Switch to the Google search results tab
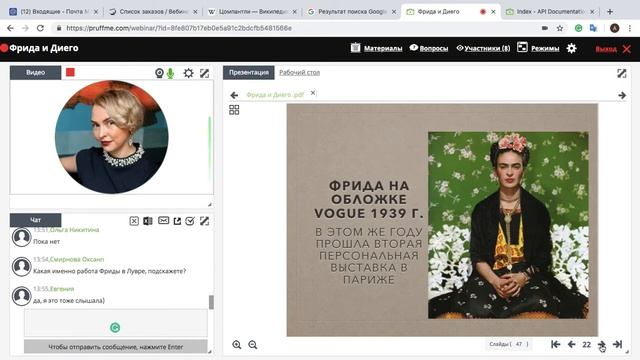The height and width of the screenshot is (360, 640). [351, 12]
